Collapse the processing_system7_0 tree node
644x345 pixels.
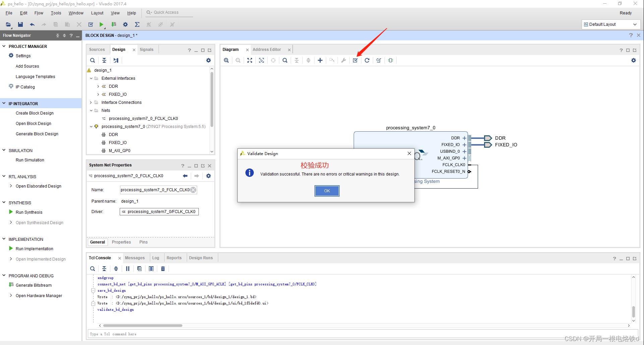91,127
